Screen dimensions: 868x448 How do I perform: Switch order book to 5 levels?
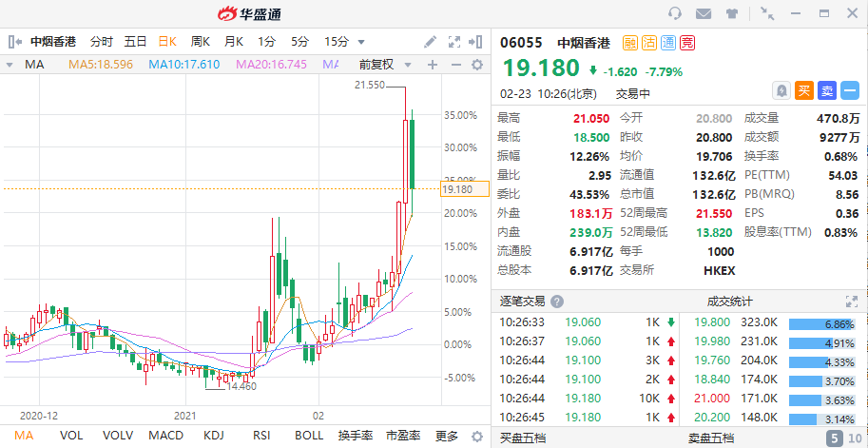(834, 438)
